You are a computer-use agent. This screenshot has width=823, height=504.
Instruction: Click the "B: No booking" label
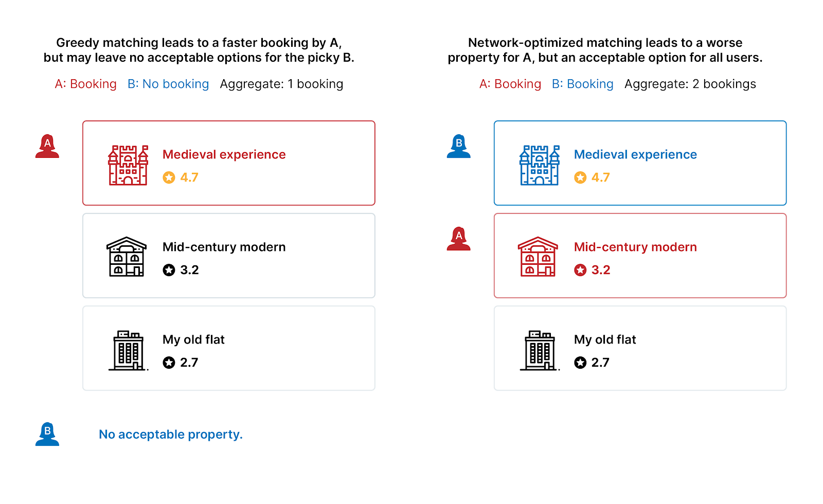click(x=168, y=84)
